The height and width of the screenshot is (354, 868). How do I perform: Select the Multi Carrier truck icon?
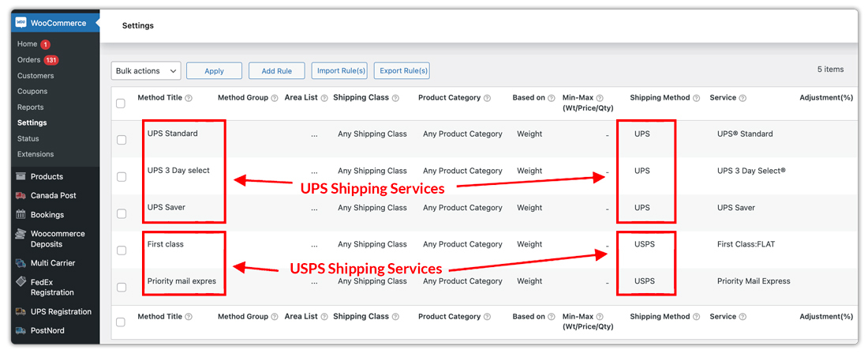click(21, 263)
